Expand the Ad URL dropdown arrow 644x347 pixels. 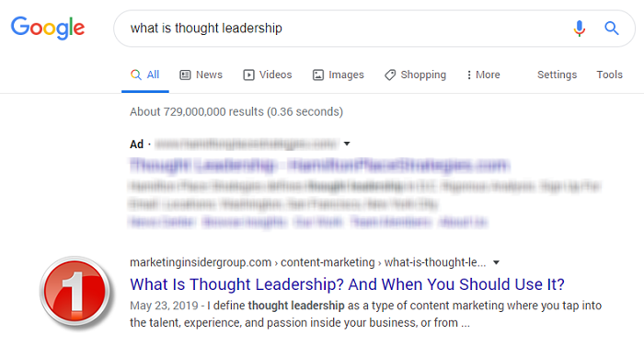pos(347,144)
